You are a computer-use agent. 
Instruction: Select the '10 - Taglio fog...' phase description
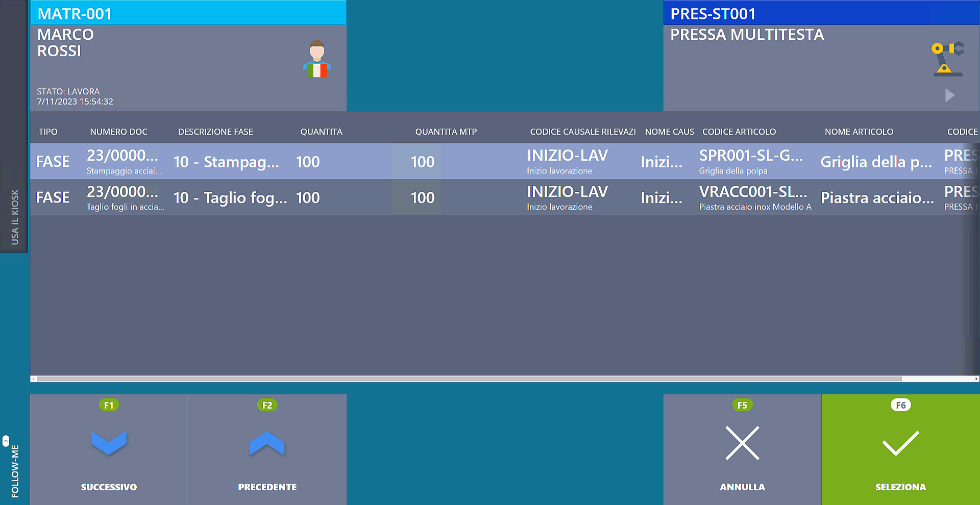pos(230,197)
